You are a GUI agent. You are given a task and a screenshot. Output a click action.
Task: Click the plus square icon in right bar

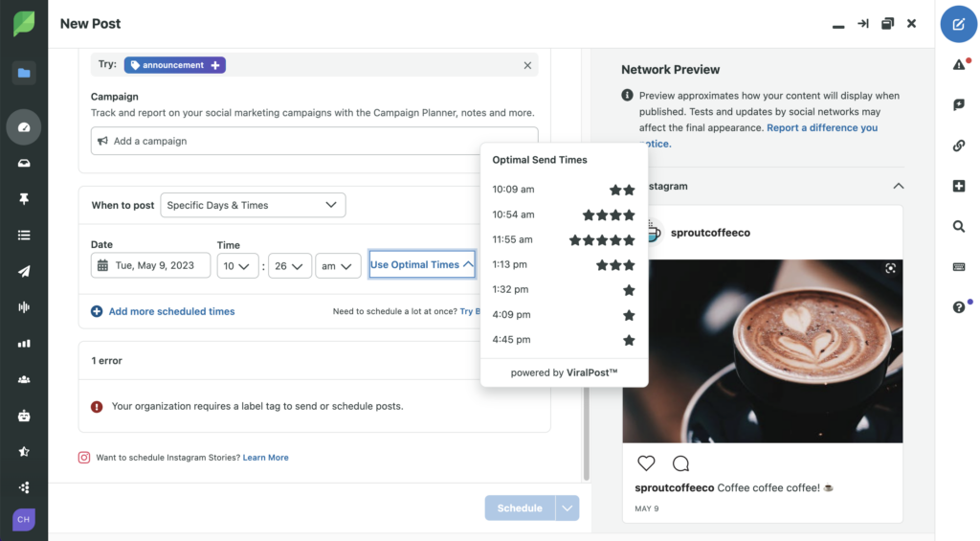(959, 186)
